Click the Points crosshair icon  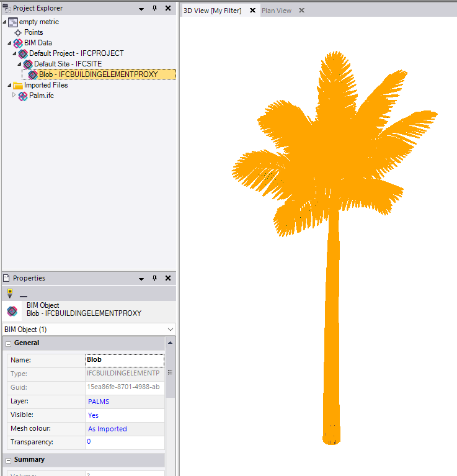(x=18, y=33)
